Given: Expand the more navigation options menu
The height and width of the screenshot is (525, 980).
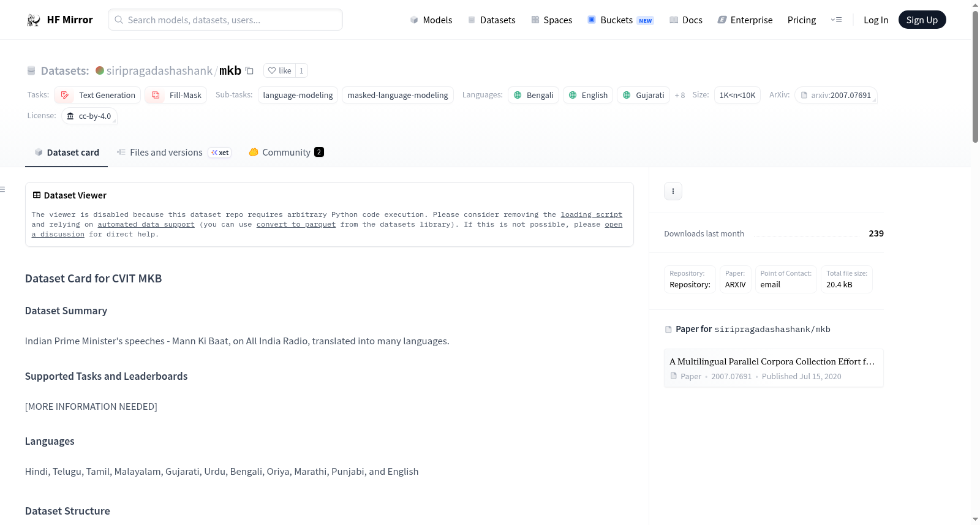Looking at the screenshot, I should (x=836, y=20).
